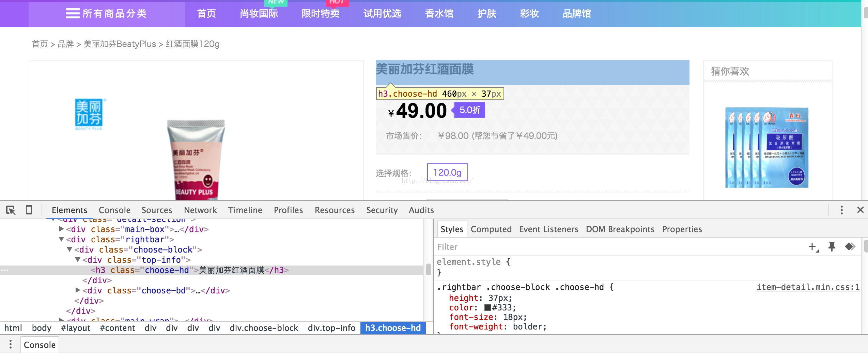The image size is (868, 354).
Task: Click the h3 choose-hd DOM line
Action: [211, 270]
